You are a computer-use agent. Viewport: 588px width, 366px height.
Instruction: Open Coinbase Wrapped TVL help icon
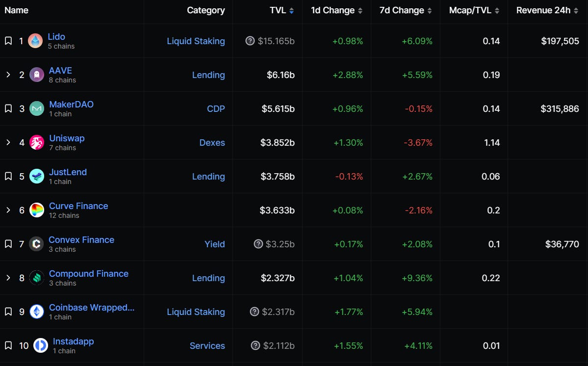pyautogui.click(x=255, y=312)
